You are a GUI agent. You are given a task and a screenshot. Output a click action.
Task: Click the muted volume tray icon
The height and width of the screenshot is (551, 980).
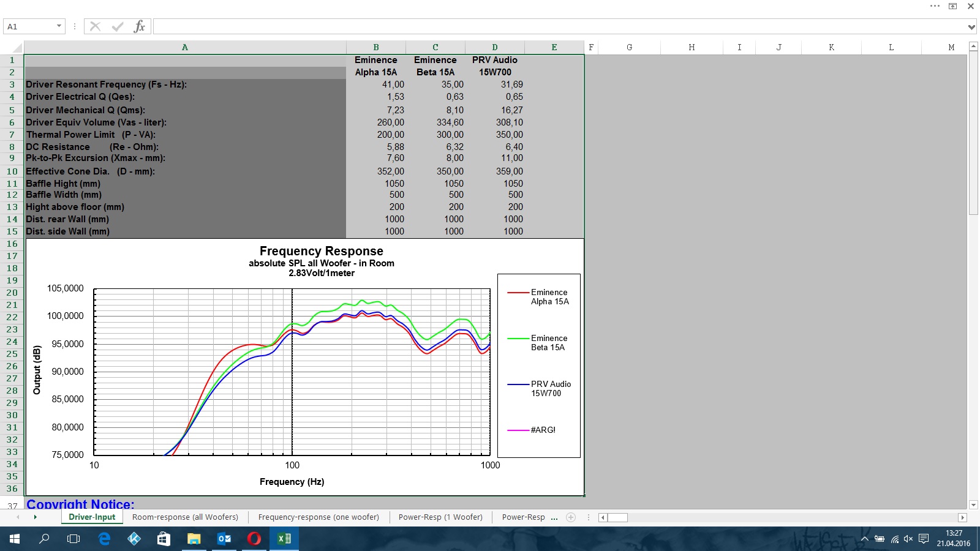[x=908, y=539]
